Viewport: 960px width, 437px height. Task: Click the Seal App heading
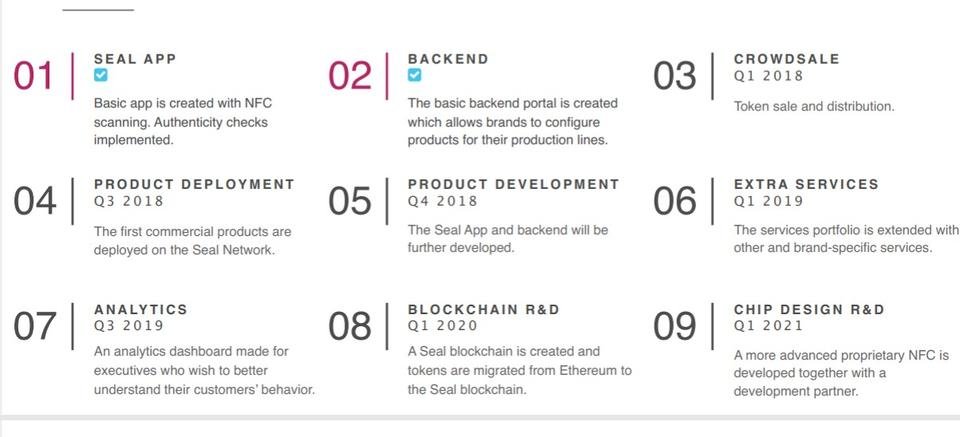[135, 59]
